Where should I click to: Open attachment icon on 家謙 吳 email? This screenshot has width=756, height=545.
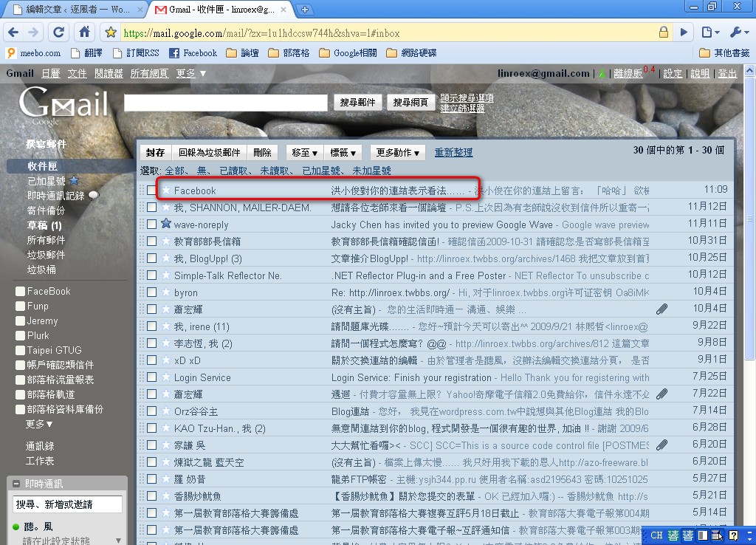[x=662, y=445]
